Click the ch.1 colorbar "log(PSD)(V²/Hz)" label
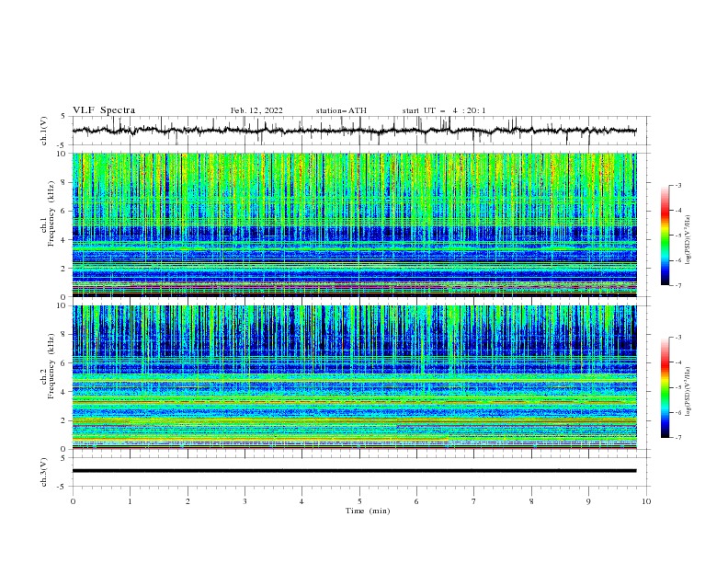 pos(688,239)
